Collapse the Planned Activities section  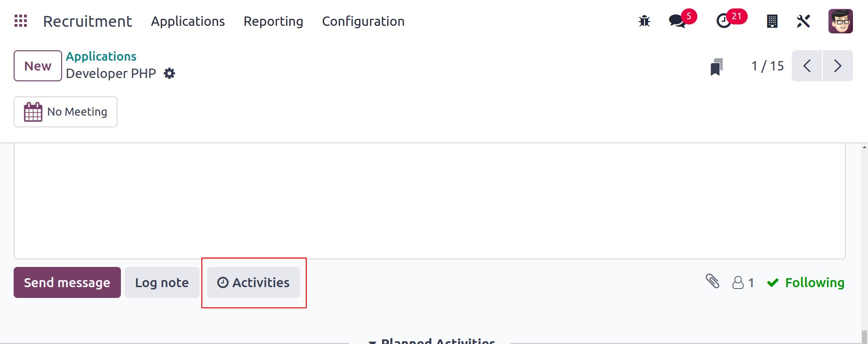[431, 340]
